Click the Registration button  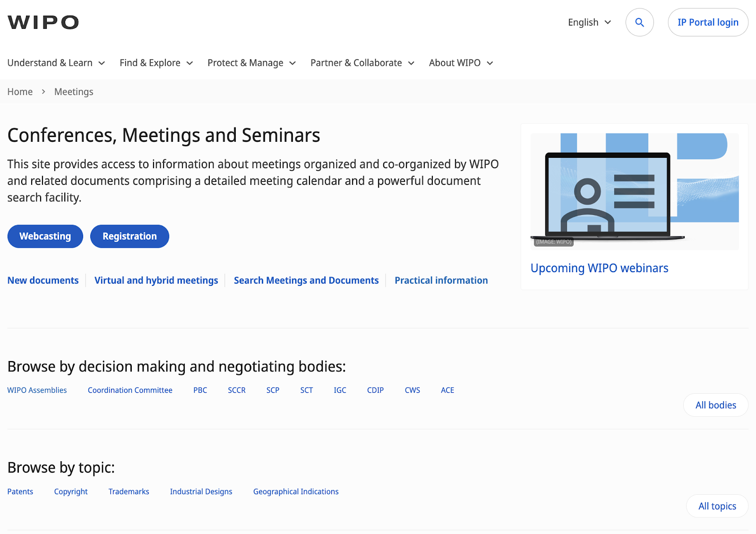click(x=129, y=236)
